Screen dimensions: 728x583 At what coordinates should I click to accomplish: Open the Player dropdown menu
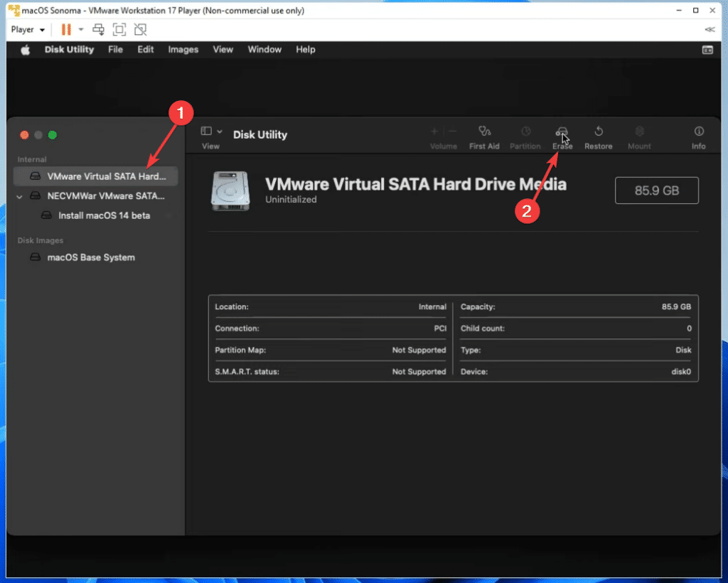coord(28,30)
